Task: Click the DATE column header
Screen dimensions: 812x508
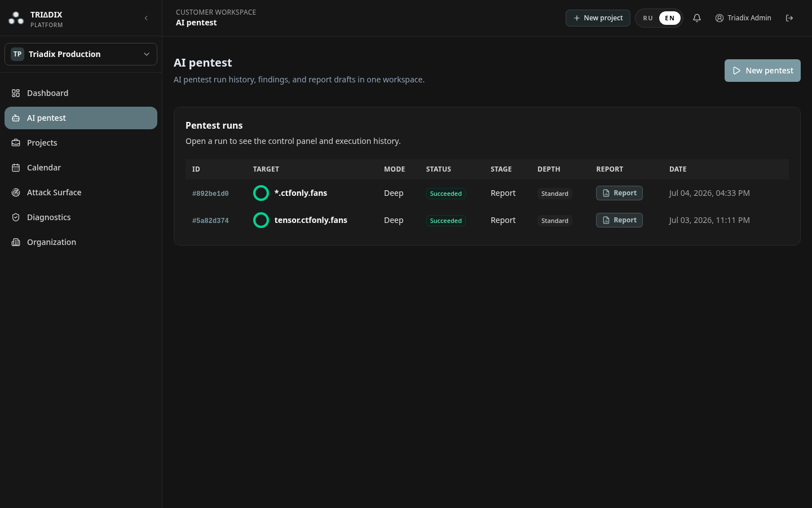Action: [678, 169]
